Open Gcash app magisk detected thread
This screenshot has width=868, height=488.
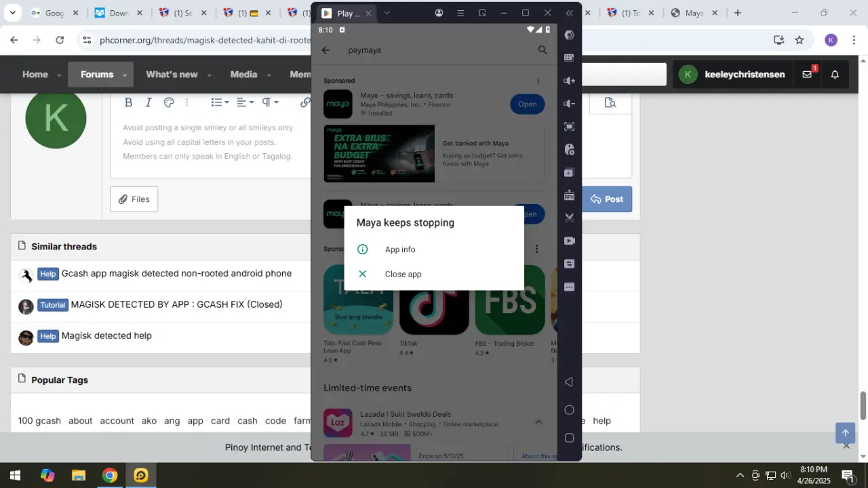click(176, 274)
